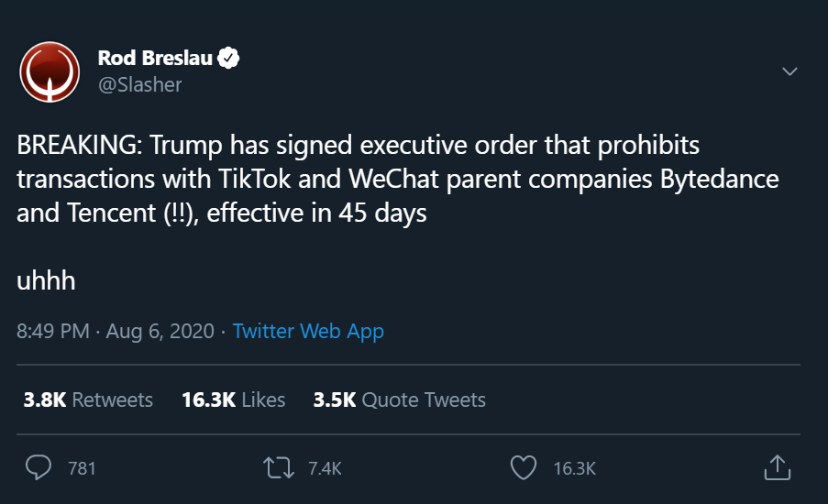
Task: Click the reply speech bubble icon
Action: pos(39,467)
